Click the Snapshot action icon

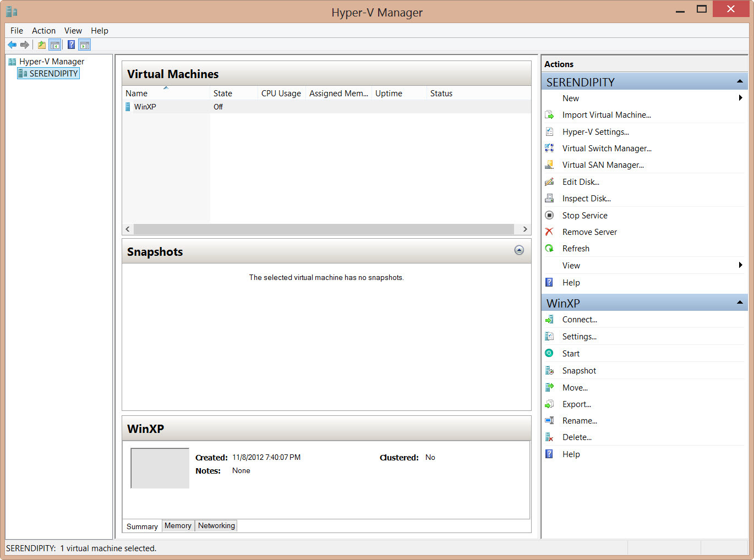click(x=549, y=371)
